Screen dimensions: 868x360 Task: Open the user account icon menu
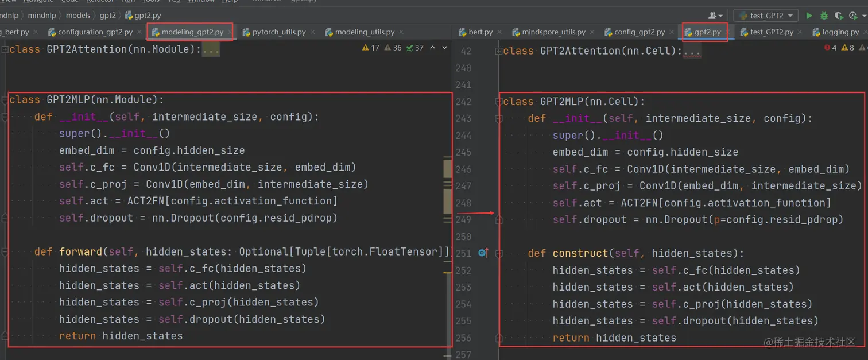coord(715,16)
